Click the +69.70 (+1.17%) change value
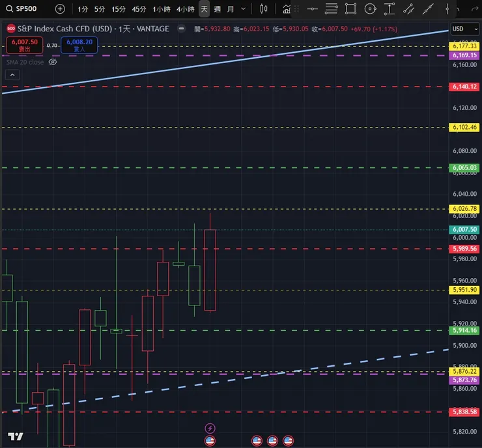 [x=374, y=29]
